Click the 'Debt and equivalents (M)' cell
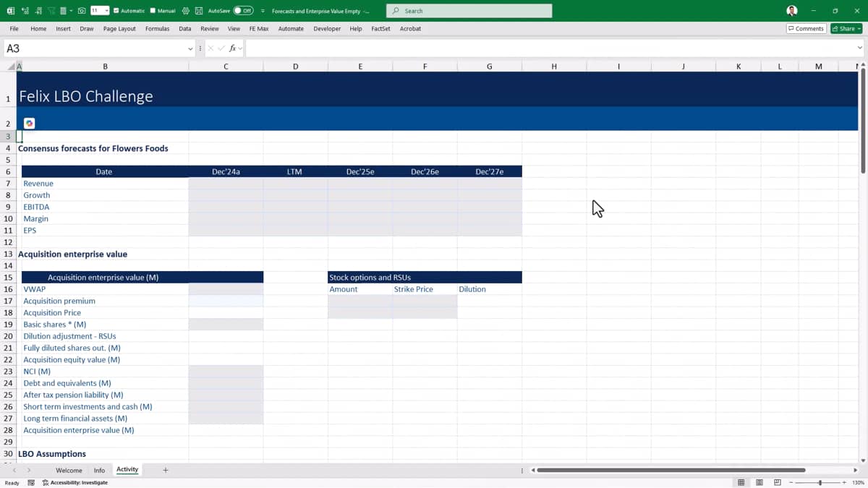Viewport: 868px width, 488px height. click(x=105, y=383)
